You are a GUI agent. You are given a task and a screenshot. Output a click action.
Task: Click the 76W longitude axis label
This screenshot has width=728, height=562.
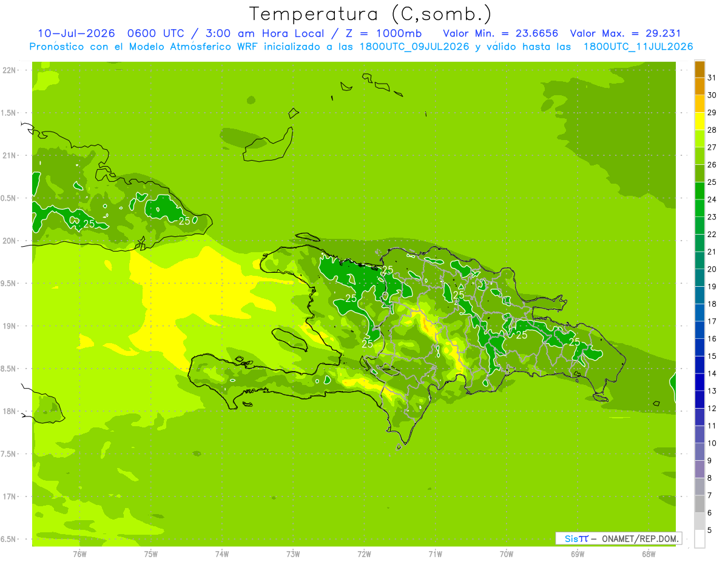79,554
